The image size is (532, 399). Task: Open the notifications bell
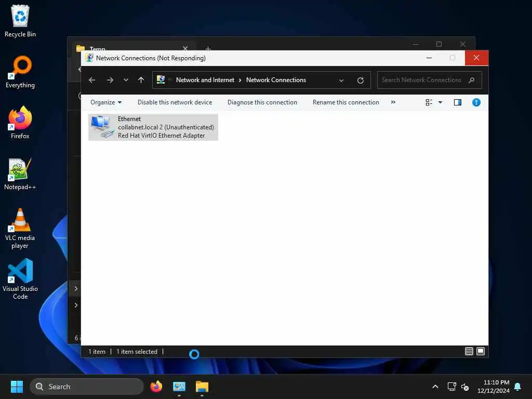pos(518,387)
